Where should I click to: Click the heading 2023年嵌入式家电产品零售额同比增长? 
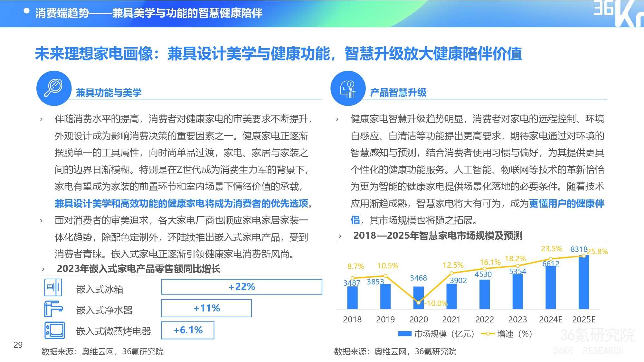138,269
